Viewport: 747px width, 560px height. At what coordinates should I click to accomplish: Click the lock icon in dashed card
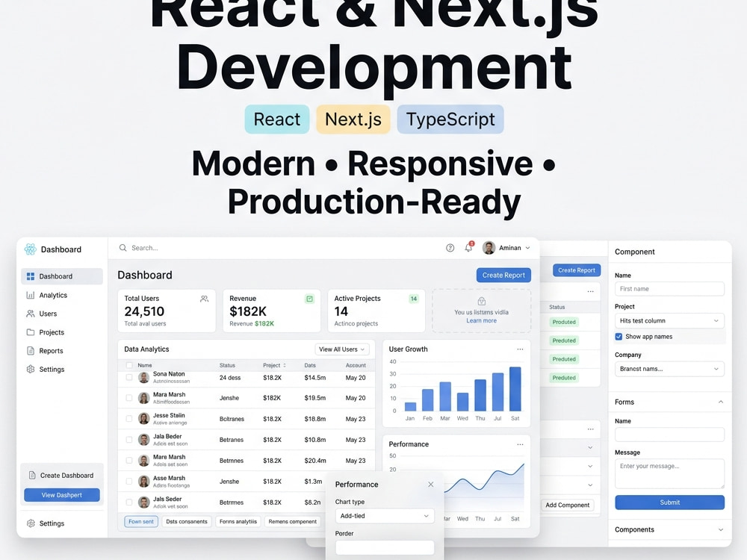[482, 302]
